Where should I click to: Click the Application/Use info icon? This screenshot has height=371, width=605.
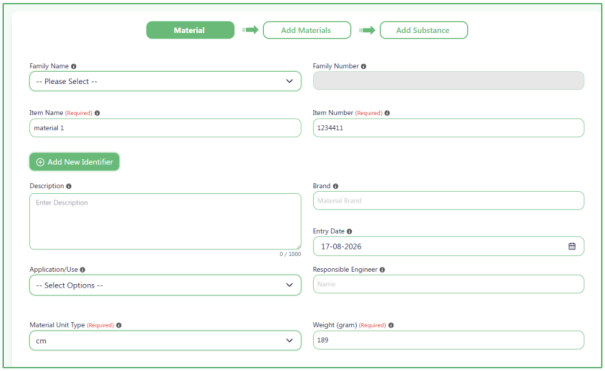point(83,270)
